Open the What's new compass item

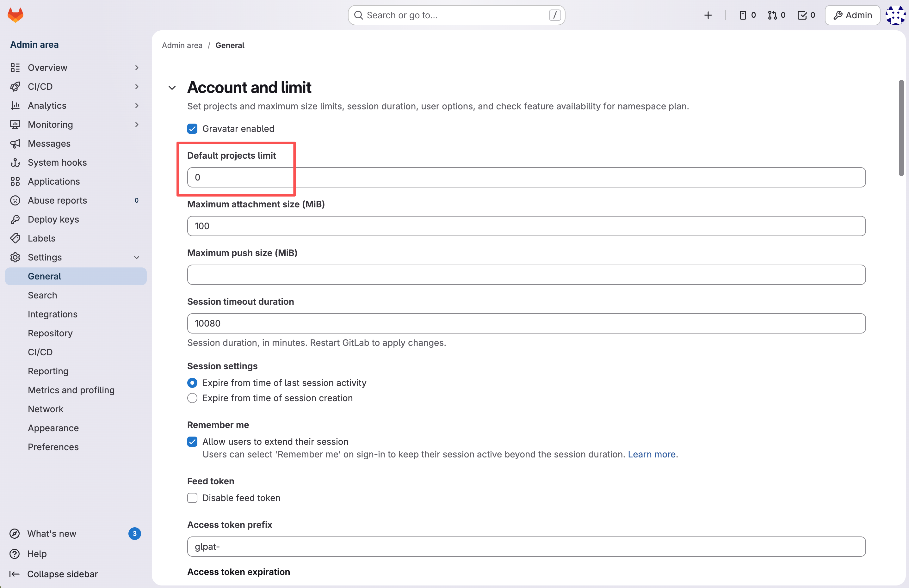tap(52, 533)
